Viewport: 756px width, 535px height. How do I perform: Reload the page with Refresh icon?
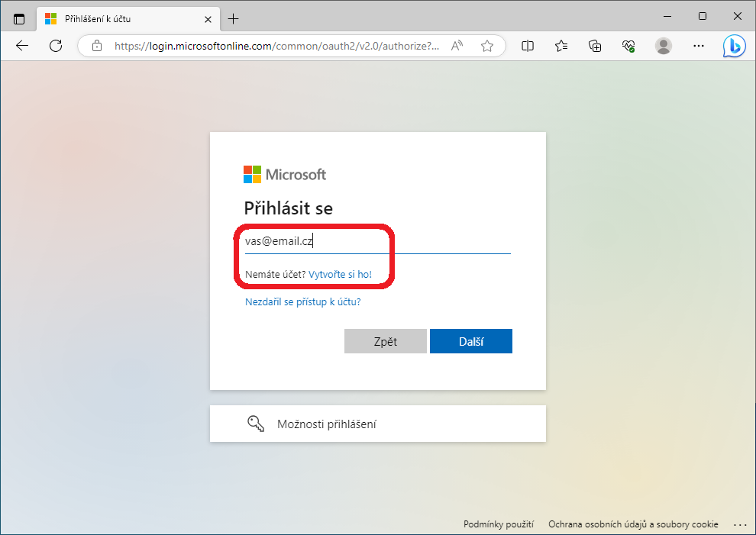[x=56, y=46]
